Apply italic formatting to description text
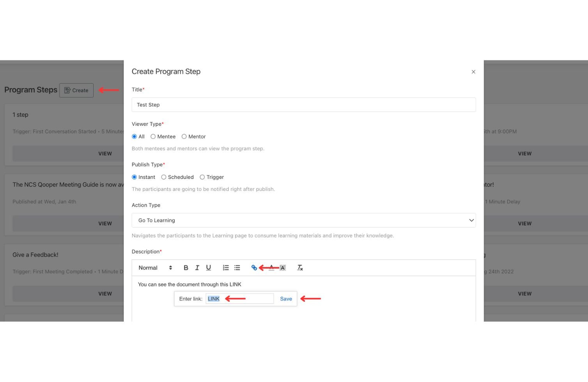The height and width of the screenshot is (382, 588). (197, 267)
